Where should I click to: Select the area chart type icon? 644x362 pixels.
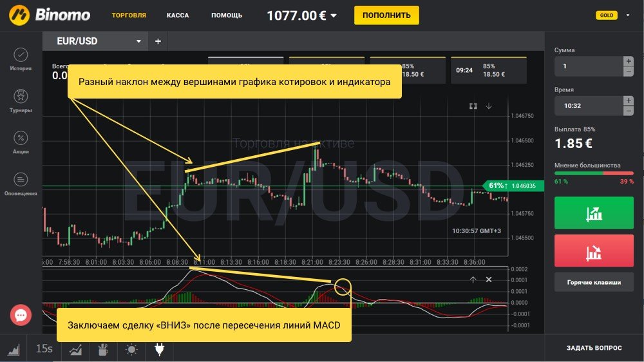(x=14, y=349)
